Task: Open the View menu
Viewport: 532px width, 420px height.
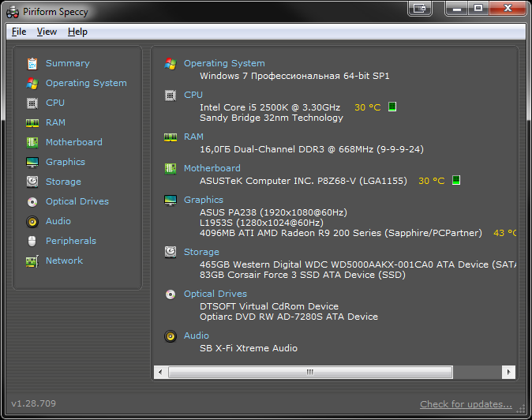Action: pos(47,32)
